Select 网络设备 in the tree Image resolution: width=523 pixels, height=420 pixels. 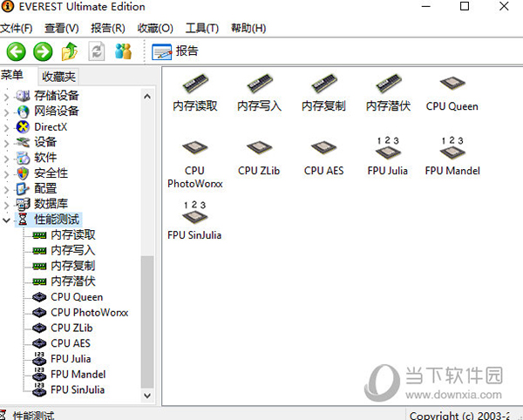(x=57, y=111)
